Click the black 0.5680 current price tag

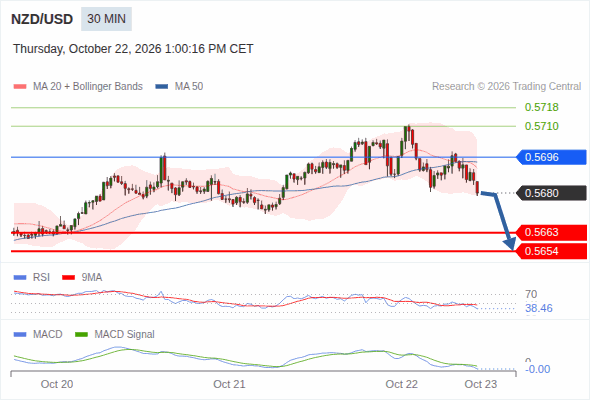pyautogui.click(x=551, y=193)
